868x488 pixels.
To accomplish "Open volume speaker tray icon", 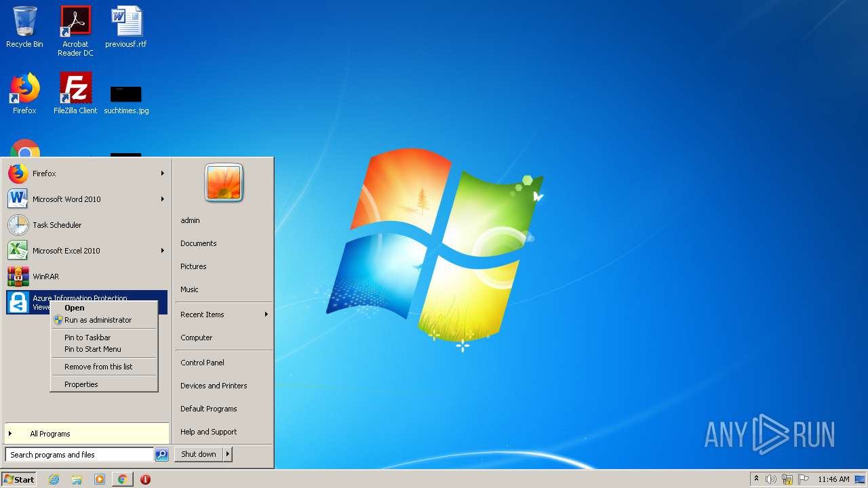I will coord(771,479).
